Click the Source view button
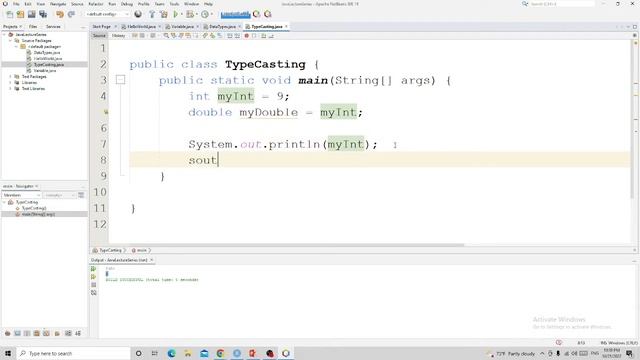This screenshot has height=360, width=640. [99, 36]
